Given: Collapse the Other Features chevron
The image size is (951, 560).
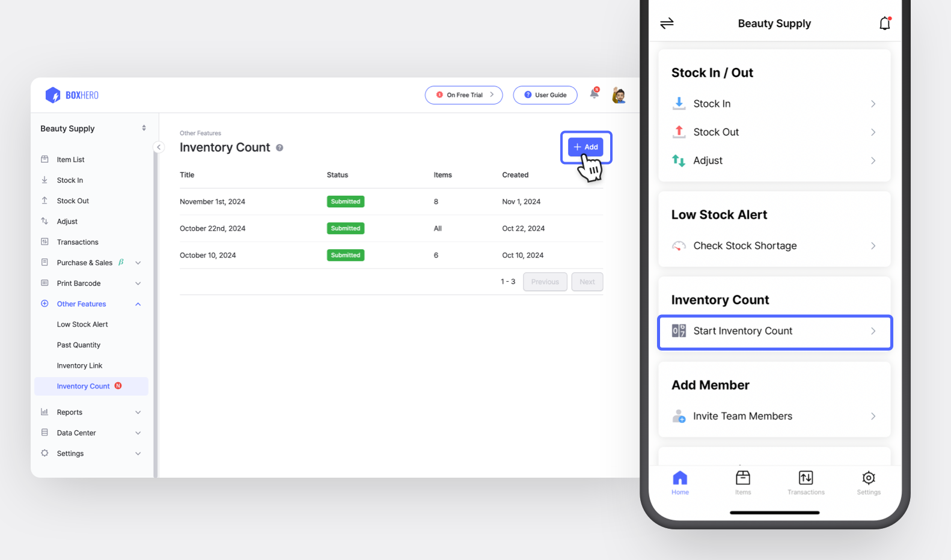Looking at the screenshot, I should (138, 304).
